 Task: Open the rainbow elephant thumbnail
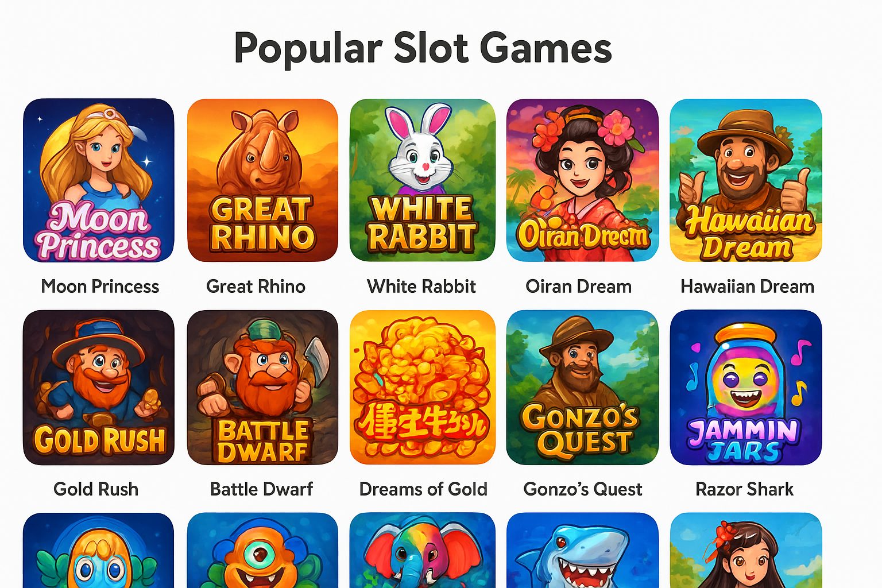[x=422, y=550]
